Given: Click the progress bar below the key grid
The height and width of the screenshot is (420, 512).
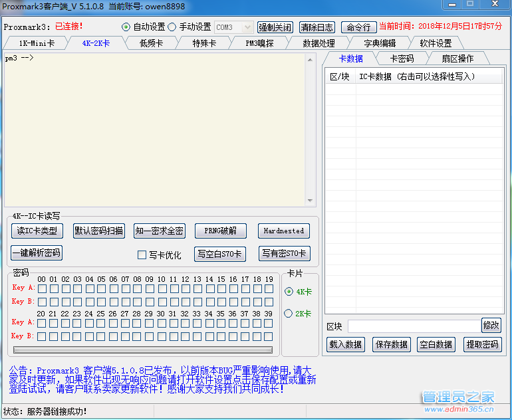Looking at the screenshot, I should click(143, 350).
